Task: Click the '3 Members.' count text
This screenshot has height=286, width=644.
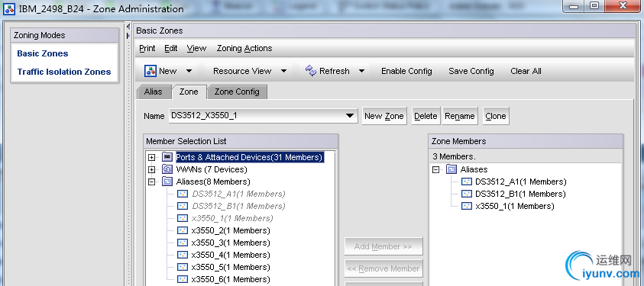Action: (454, 156)
